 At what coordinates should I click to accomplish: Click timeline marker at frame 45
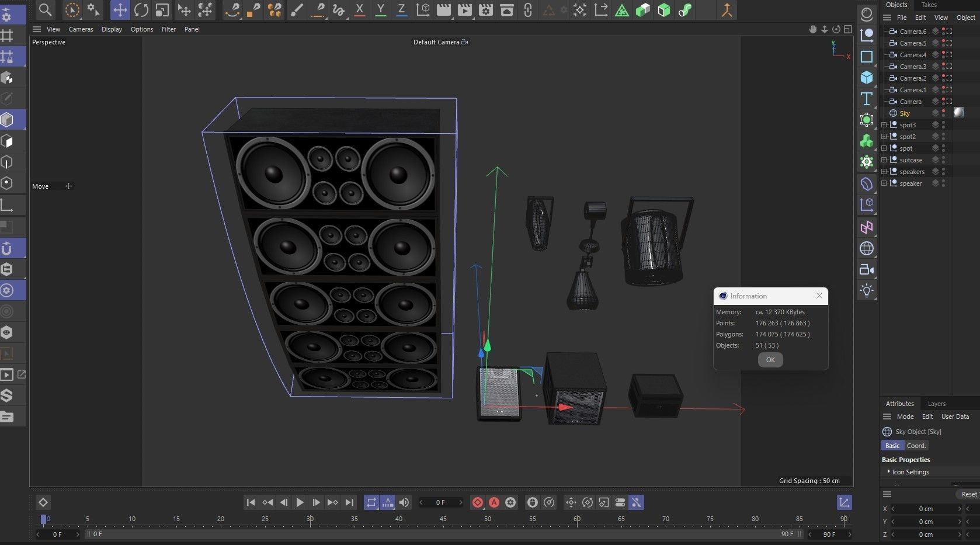point(443,519)
